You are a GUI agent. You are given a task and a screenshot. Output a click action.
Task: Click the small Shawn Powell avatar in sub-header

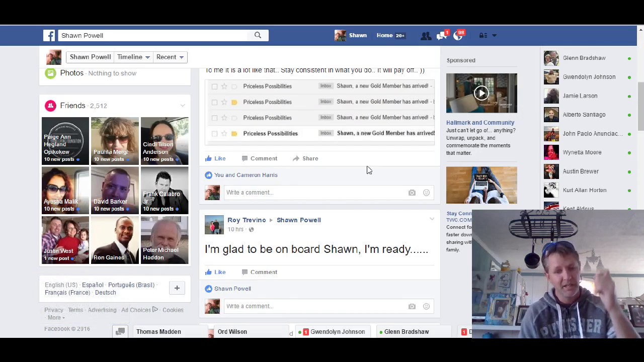[x=53, y=57]
